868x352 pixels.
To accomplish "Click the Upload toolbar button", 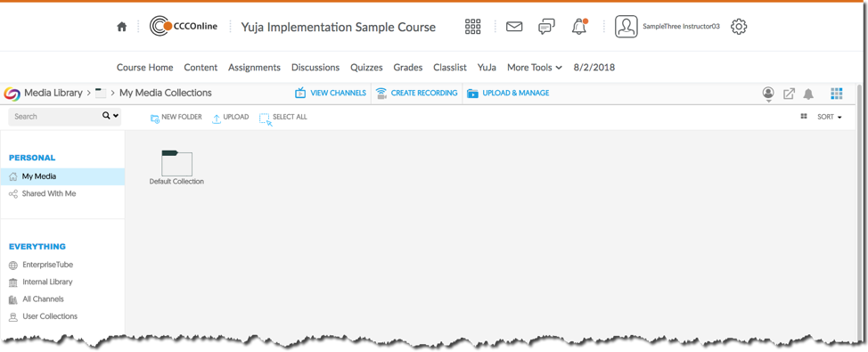I will click(x=230, y=118).
